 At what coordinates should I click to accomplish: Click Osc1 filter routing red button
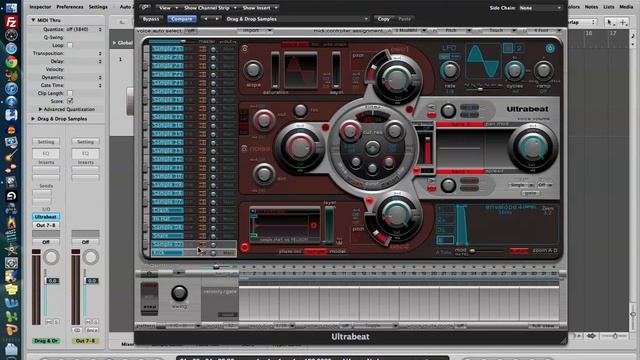click(x=409, y=109)
